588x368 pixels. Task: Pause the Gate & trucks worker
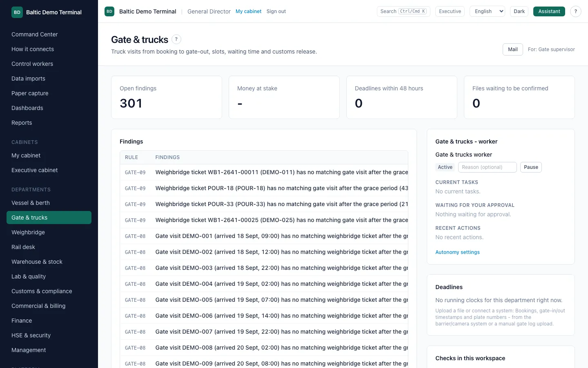[531, 167]
